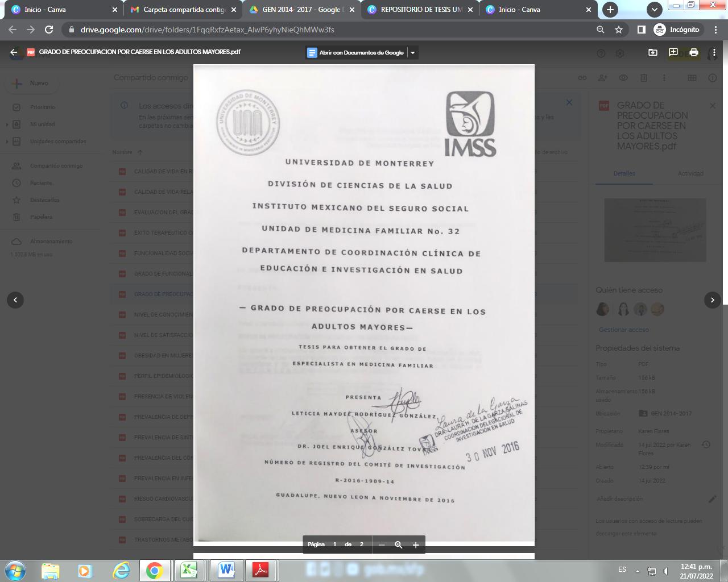Reload the browser page
Viewport: 728px width, 582px height.
tap(49, 30)
